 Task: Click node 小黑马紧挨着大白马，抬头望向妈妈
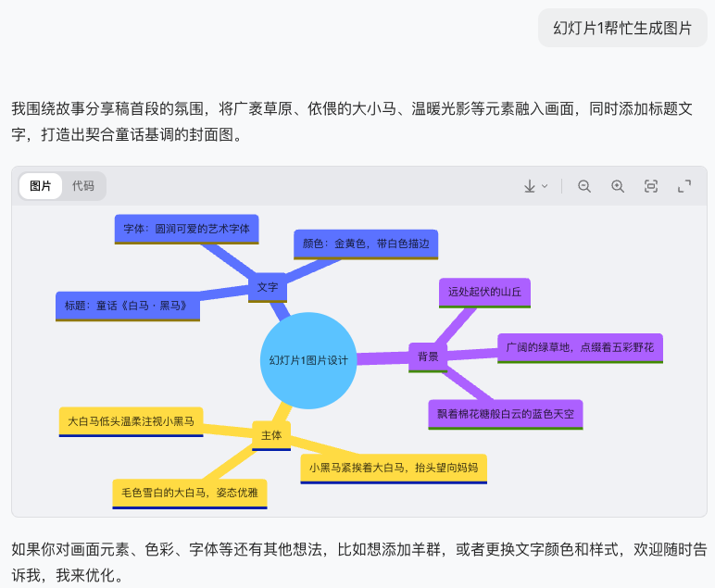coord(394,469)
